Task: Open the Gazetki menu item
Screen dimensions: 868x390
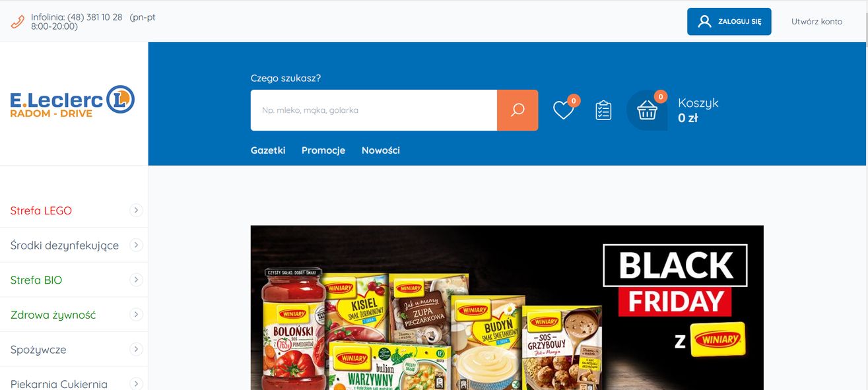Action: (268, 150)
